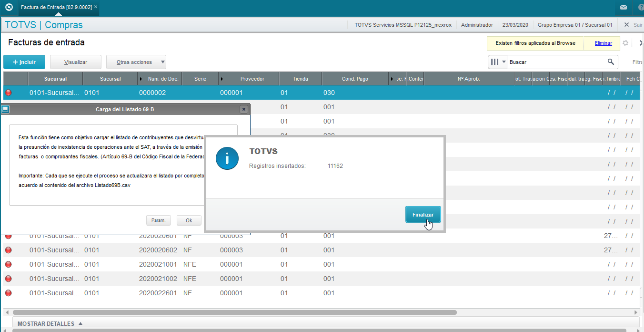Click the Ok button in Carga dialog

click(189, 220)
